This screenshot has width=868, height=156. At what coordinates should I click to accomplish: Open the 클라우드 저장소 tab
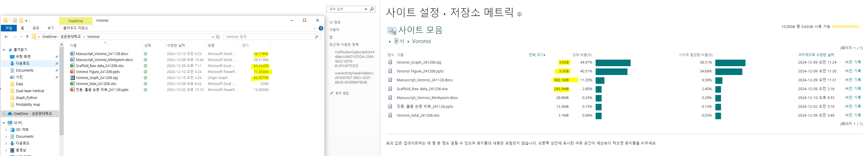click(x=75, y=28)
